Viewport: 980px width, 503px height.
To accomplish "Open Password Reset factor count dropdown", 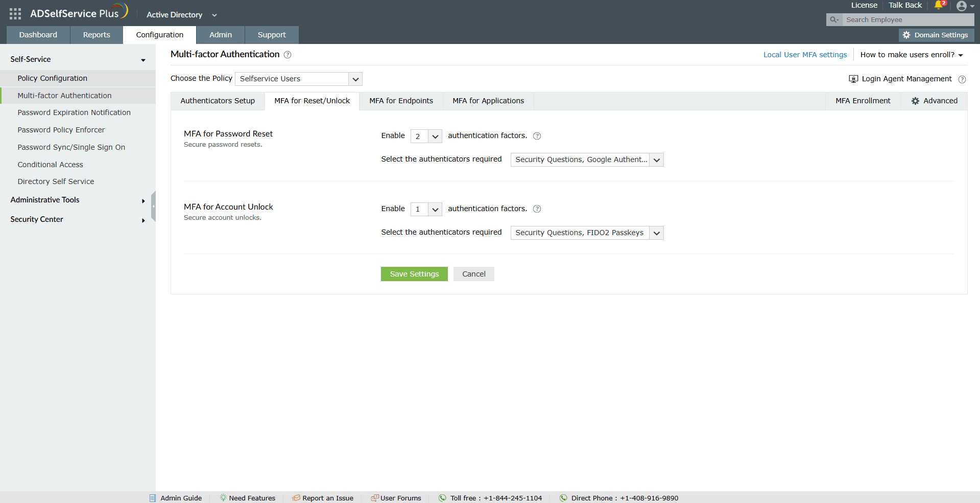I will (426, 136).
